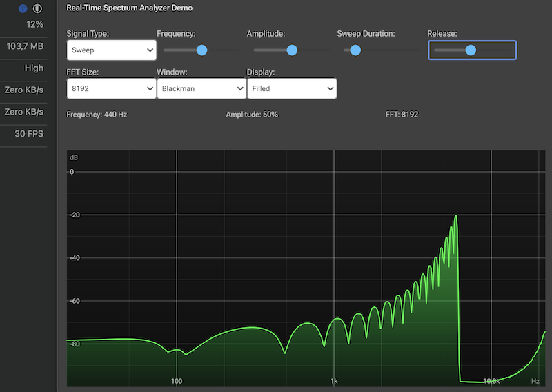
Task: Open the Display dropdown showing Filled
Action: coord(292,88)
